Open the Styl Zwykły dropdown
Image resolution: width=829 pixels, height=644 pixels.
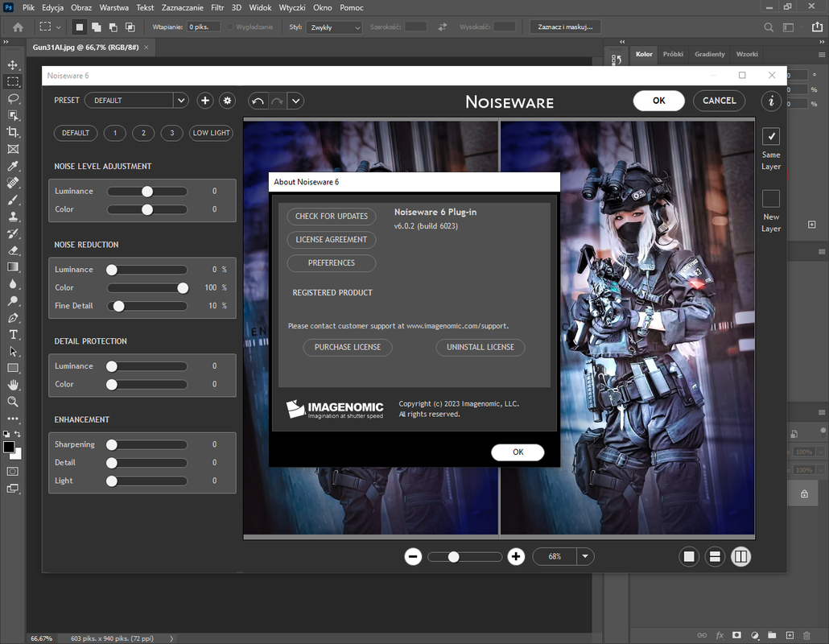(334, 27)
